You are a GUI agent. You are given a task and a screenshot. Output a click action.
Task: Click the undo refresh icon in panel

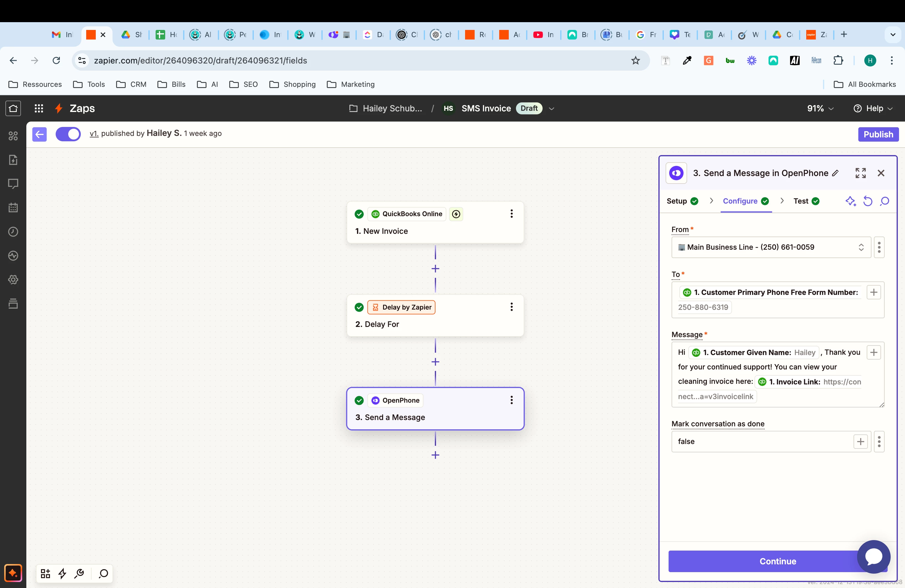[868, 201]
